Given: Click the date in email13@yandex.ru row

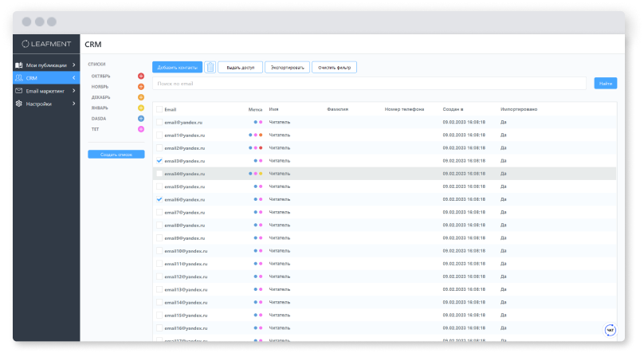Looking at the screenshot, I should pos(464,289).
